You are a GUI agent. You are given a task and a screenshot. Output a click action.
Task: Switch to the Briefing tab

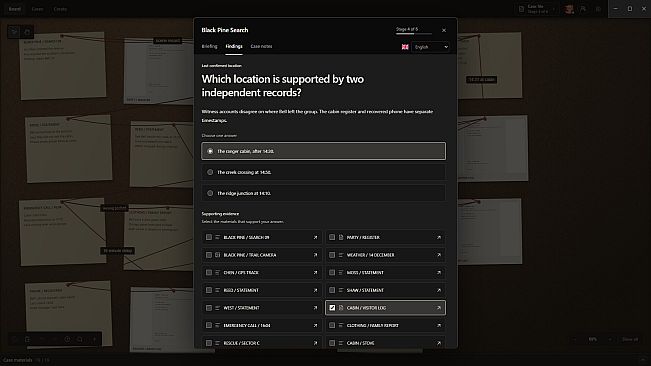click(209, 46)
